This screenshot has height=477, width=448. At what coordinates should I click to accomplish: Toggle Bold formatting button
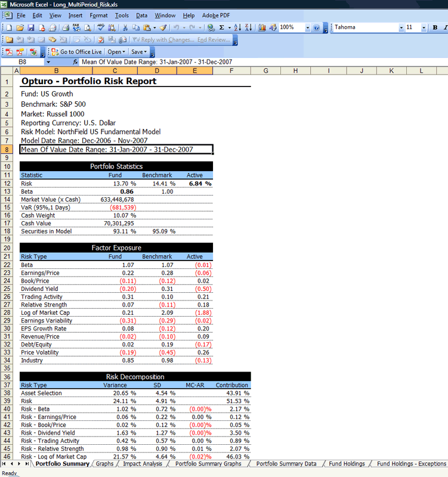[435, 28]
